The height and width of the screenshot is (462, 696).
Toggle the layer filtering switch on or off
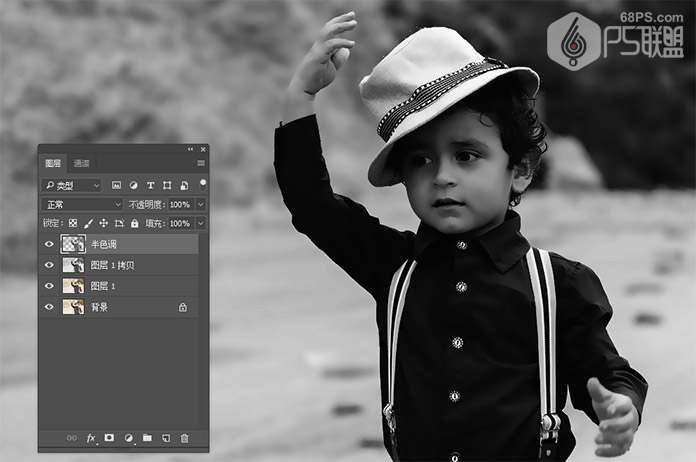coord(202,185)
